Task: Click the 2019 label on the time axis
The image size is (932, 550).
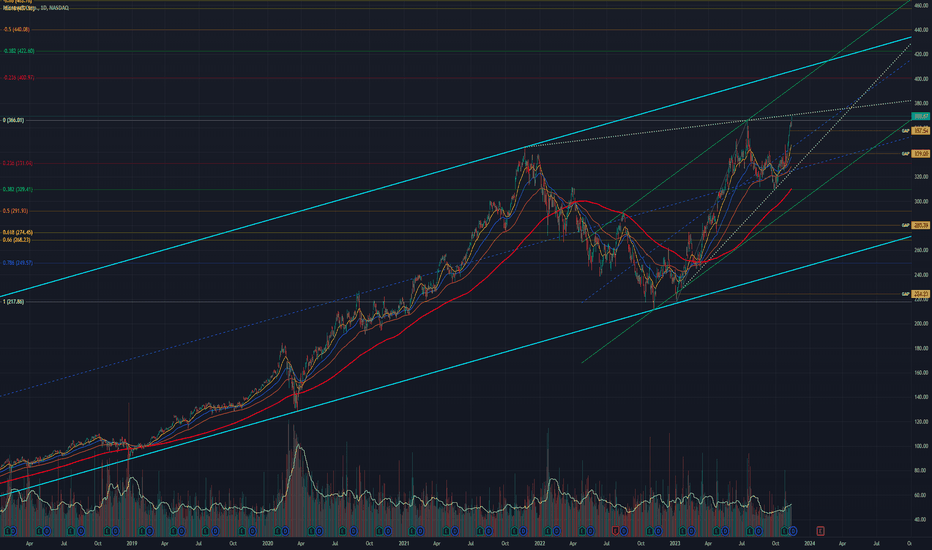Action: point(131,543)
